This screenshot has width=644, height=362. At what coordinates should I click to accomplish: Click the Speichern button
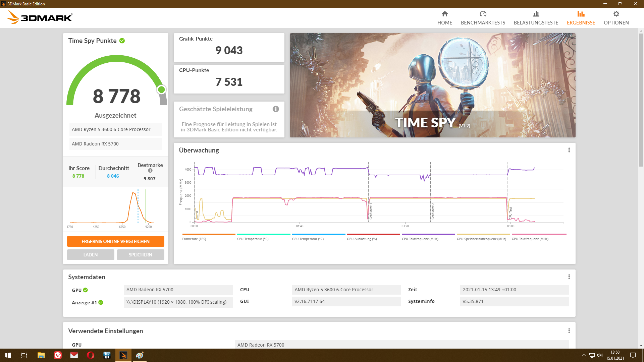coord(141,255)
